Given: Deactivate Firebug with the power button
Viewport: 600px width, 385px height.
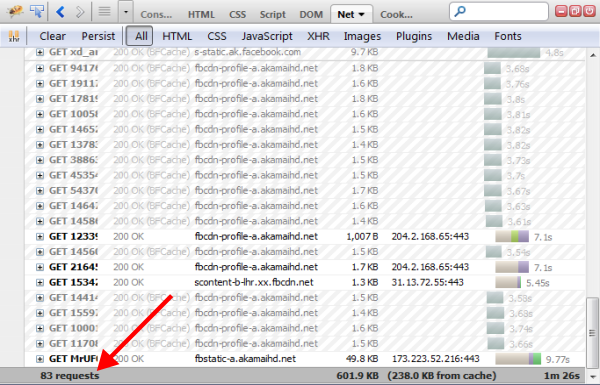Looking at the screenshot, I should click(x=589, y=11).
